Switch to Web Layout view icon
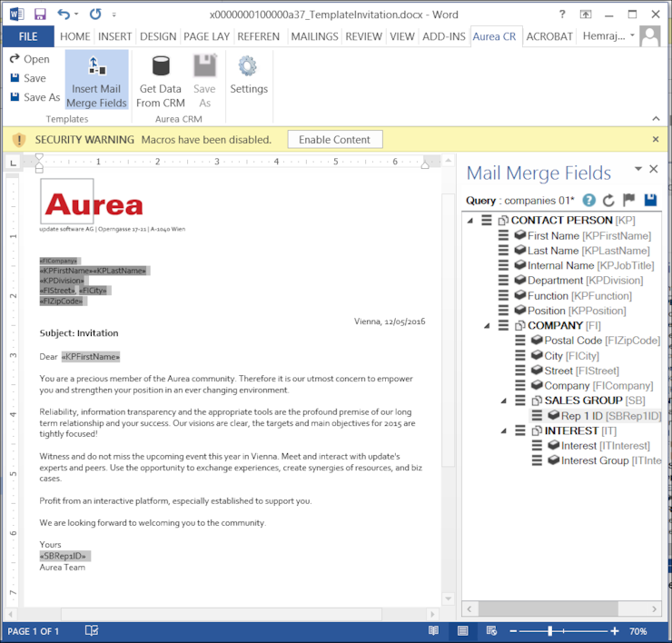Viewport: 672px width, 643px height. click(x=491, y=630)
